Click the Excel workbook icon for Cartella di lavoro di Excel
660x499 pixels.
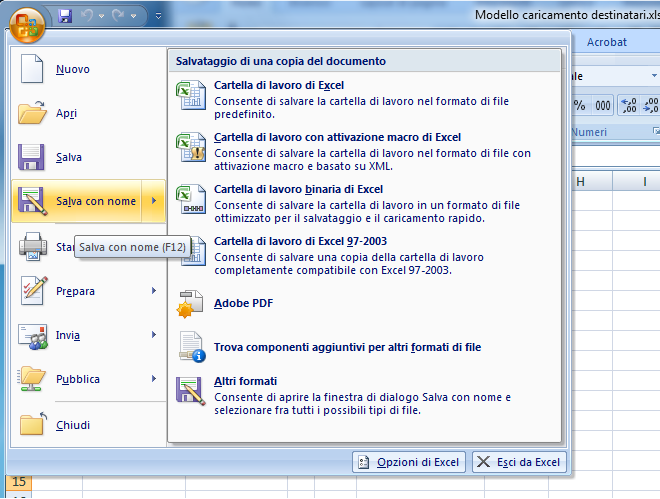tap(191, 95)
